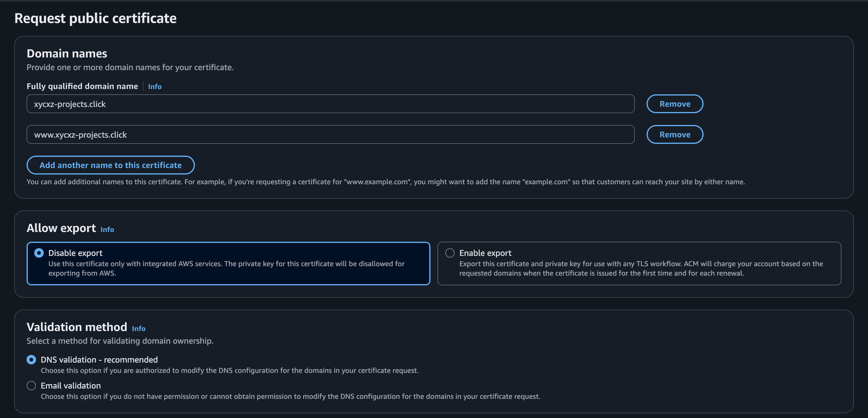Remove the xycxz-projects.click domain name

[675, 104]
